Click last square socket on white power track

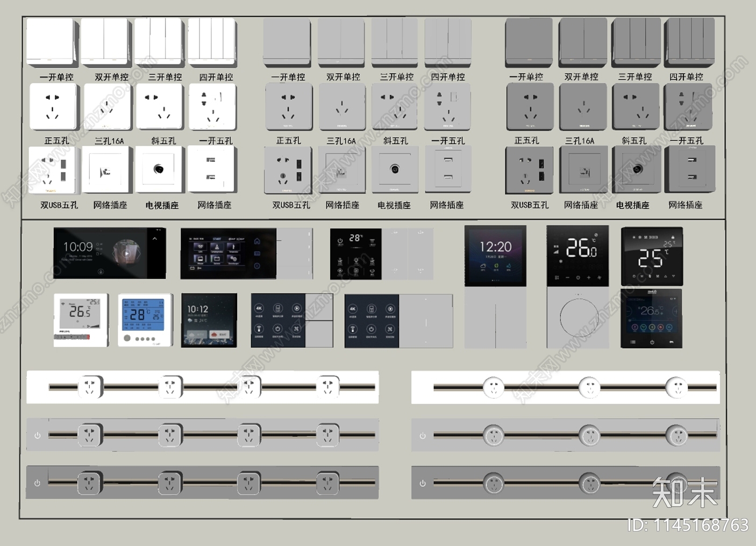coord(327,386)
